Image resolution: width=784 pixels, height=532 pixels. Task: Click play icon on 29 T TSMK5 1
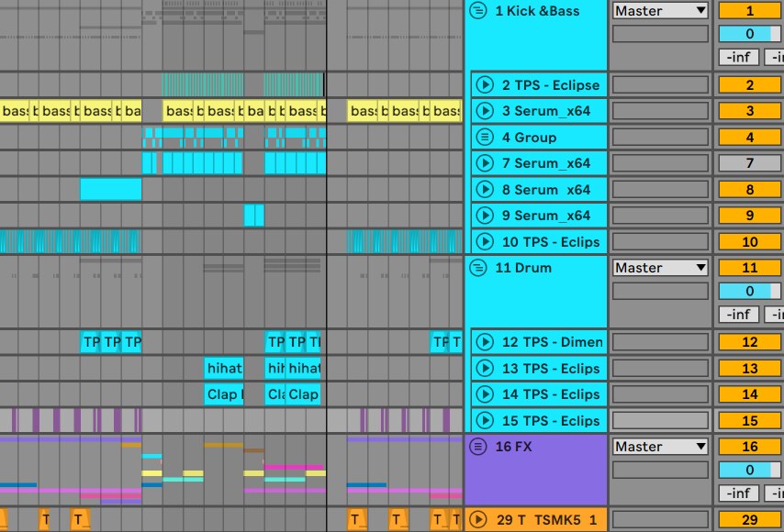[478, 519]
